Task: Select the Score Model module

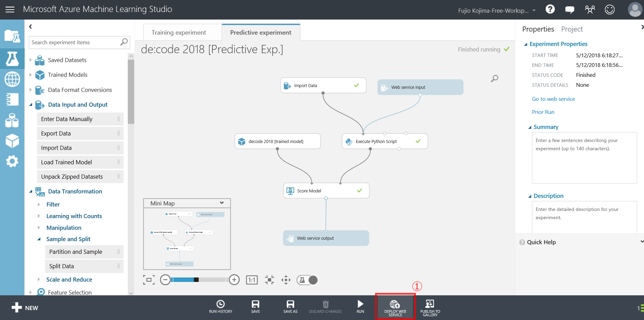Action: (326, 191)
